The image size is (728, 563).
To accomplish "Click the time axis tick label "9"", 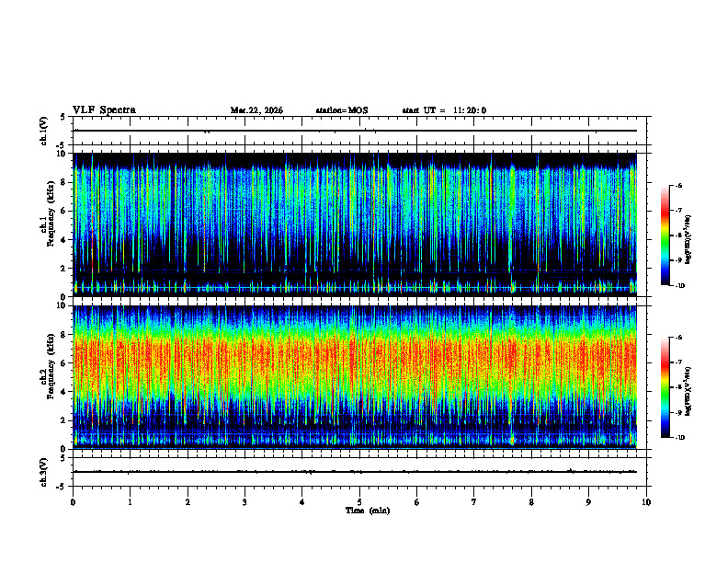I will click(x=588, y=502).
